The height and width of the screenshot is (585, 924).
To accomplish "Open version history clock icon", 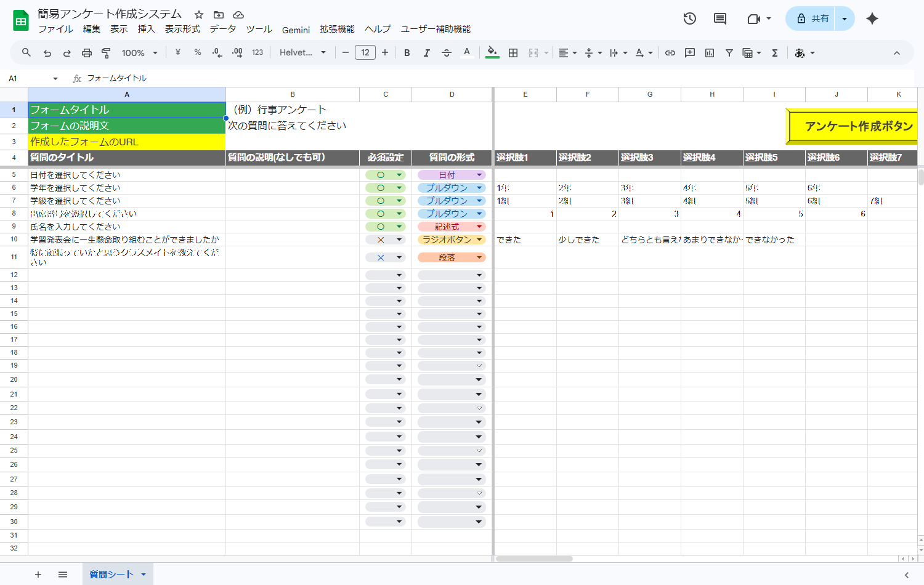I will point(690,18).
